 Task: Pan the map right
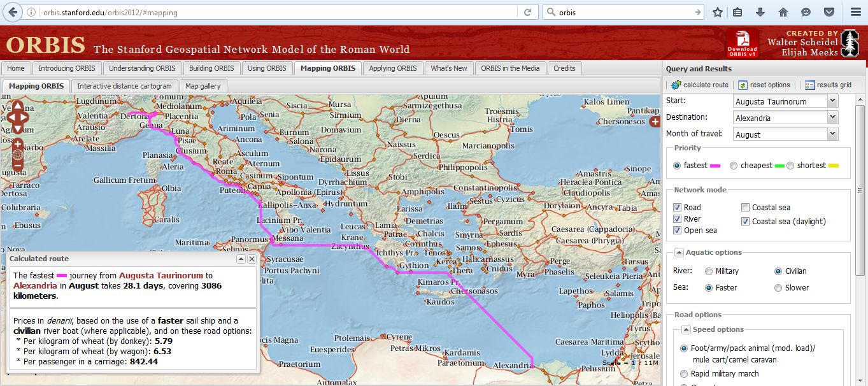tap(24, 117)
